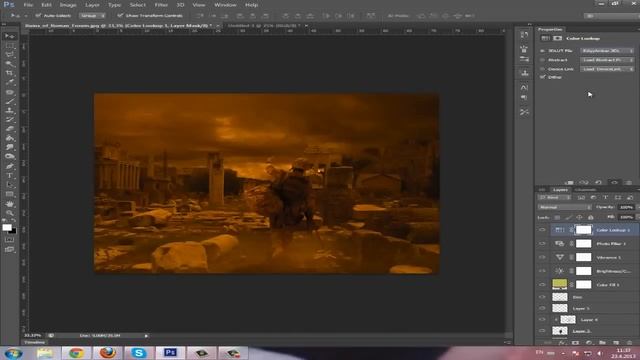640x360 pixels.
Task: Toggle Show Transform Controls checkbox
Action: point(120,16)
